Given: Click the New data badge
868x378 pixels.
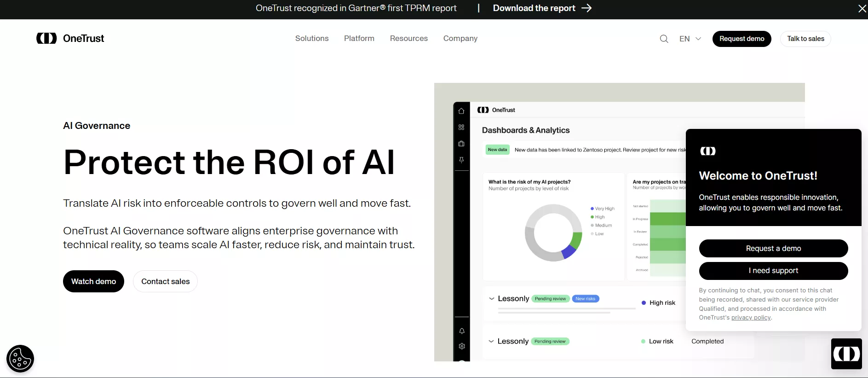Looking at the screenshot, I should pyautogui.click(x=497, y=150).
